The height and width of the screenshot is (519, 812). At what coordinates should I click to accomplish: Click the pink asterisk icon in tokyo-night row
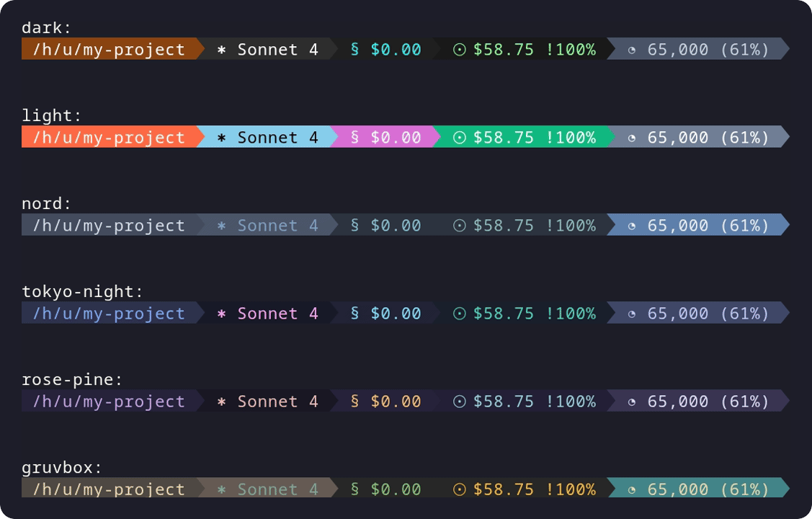pyautogui.click(x=222, y=314)
